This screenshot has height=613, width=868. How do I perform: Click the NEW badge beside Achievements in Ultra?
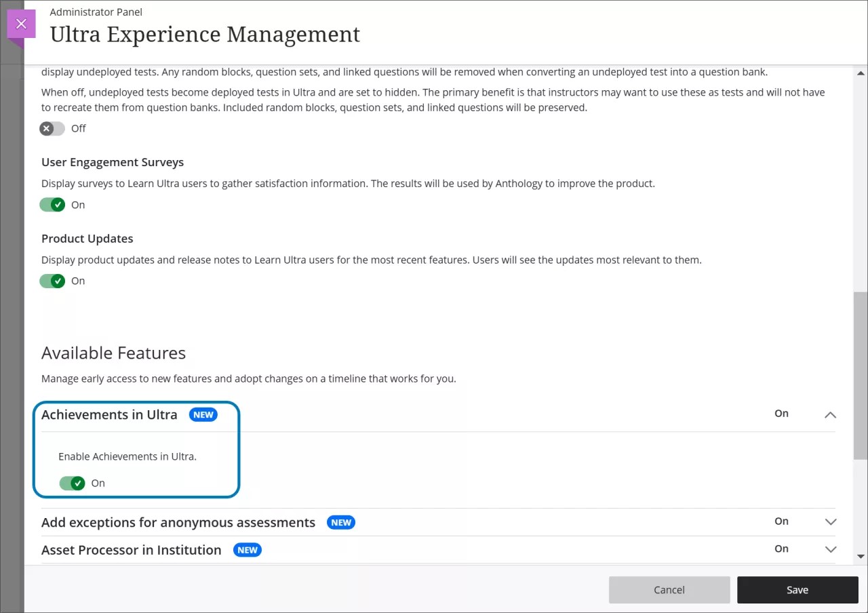click(x=203, y=414)
